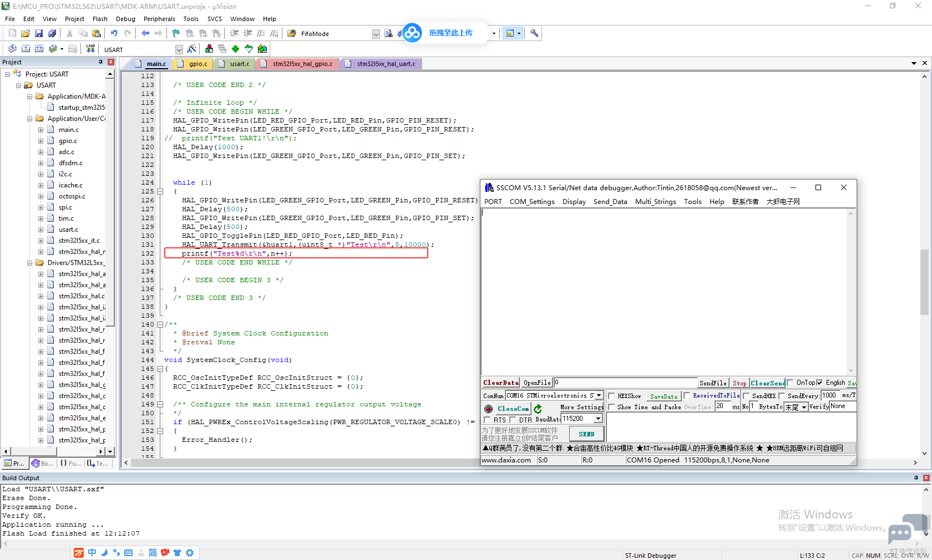932x560 pixels.
Task: Collapse the while loop fold at line 125
Action: pyautogui.click(x=160, y=191)
